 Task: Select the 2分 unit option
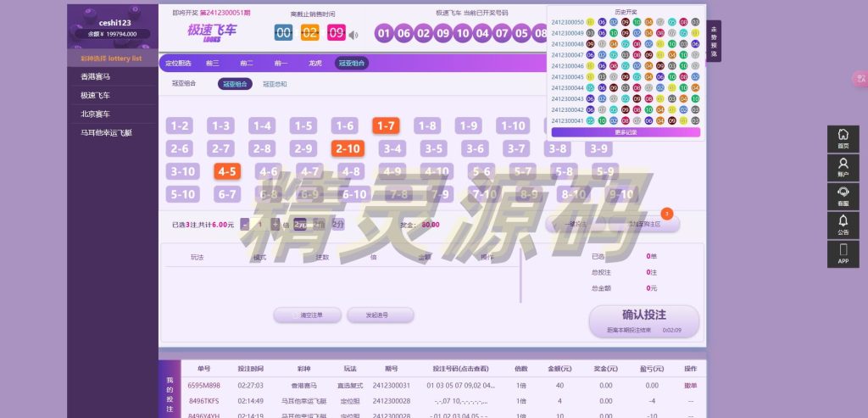click(337, 225)
